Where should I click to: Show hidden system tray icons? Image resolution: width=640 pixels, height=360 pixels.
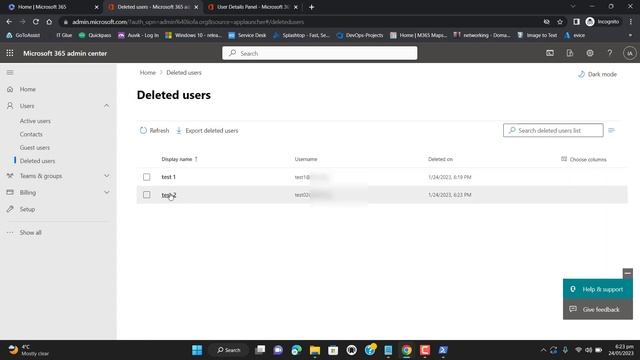(x=543, y=350)
